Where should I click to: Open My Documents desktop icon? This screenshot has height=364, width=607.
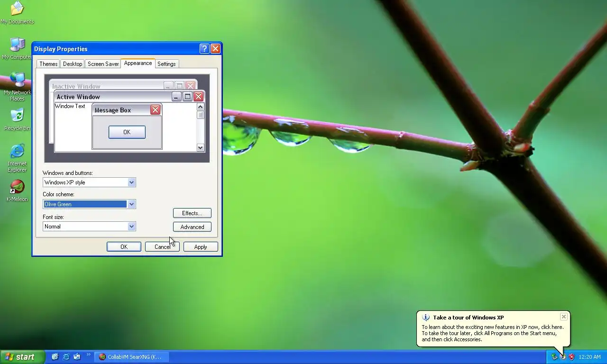[x=17, y=12]
